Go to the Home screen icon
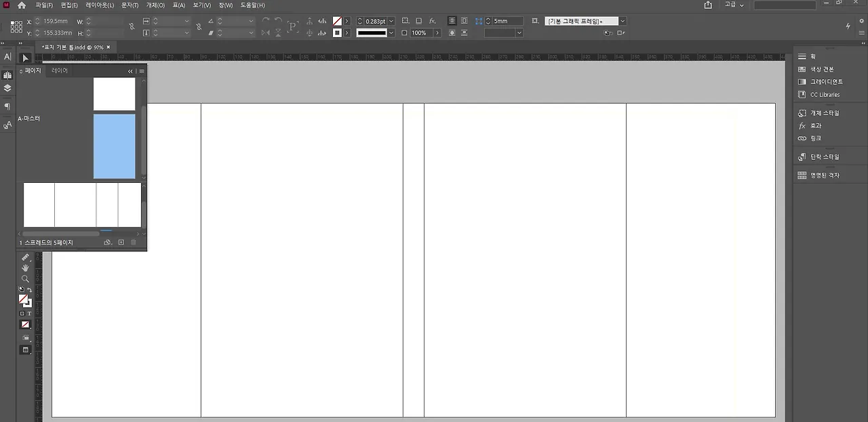 click(x=22, y=5)
